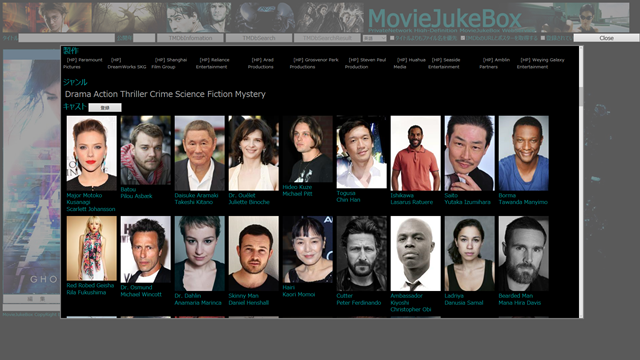The height and width of the screenshot is (360, 640).
Task: Click [HP] Seaside Entertainment link
Action: pyautogui.click(x=444, y=63)
